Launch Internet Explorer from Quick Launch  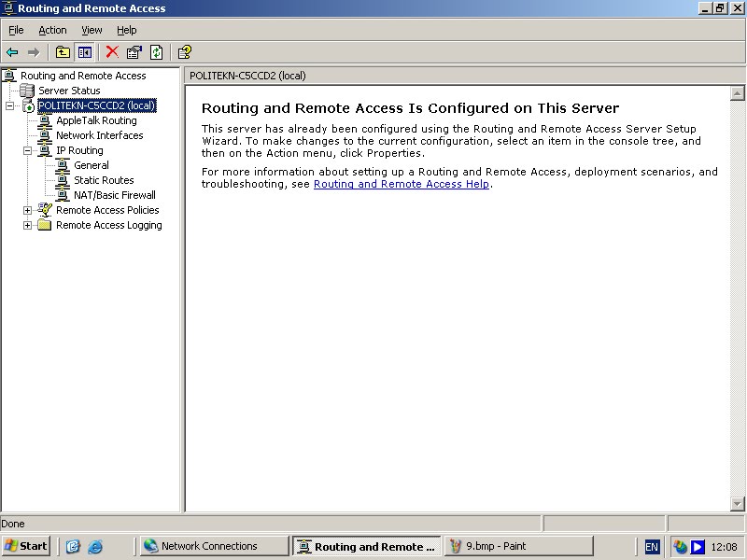pyautogui.click(x=95, y=546)
